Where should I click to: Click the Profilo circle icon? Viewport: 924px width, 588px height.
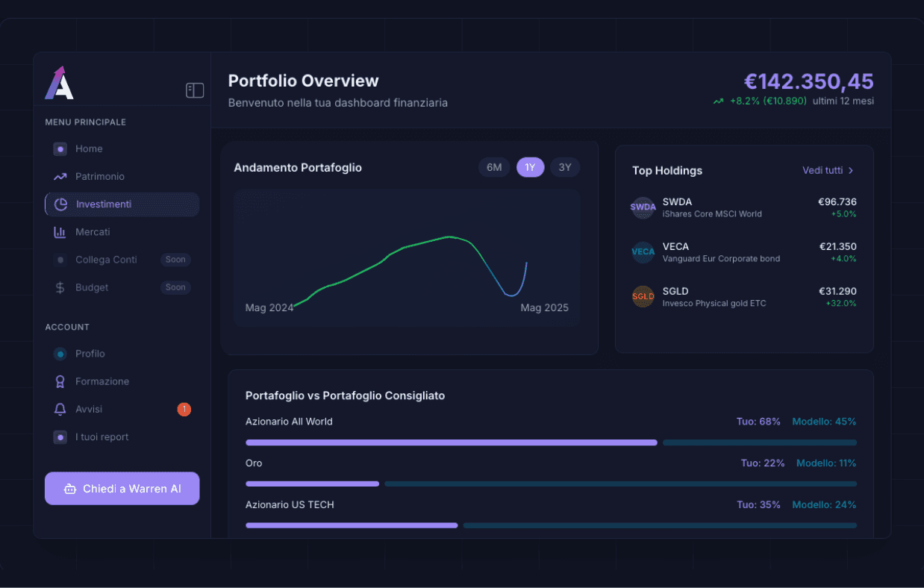60,354
